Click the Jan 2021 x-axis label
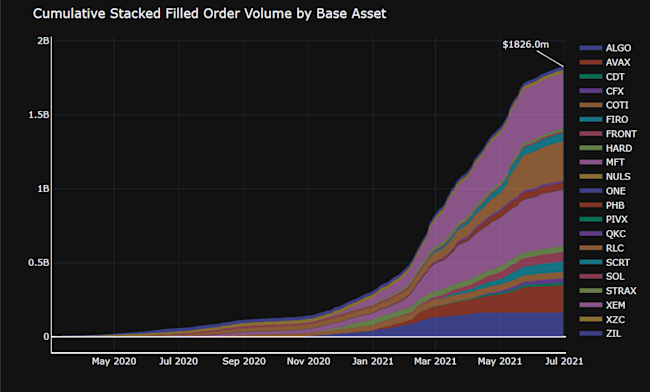Viewport: 650px width, 392px height. [x=373, y=361]
